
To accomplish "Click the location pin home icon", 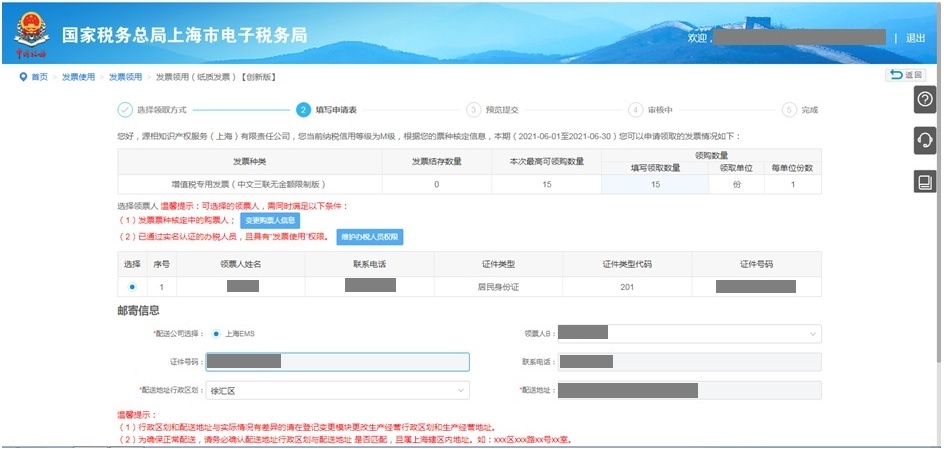I will (x=22, y=77).
